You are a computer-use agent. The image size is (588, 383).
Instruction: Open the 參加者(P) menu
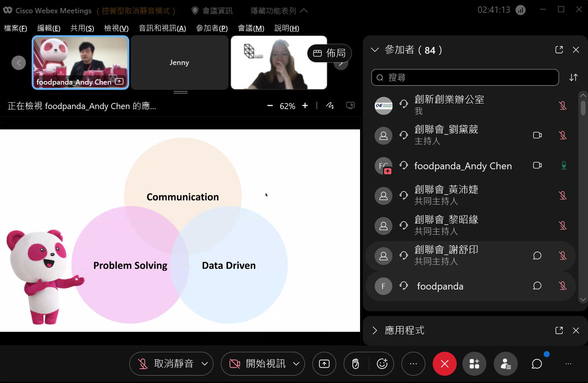(x=212, y=28)
